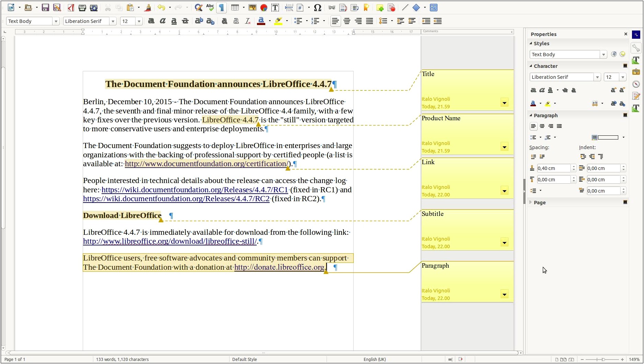
Task: Insert a footnote from the toolbar
Action: point(343,8)
